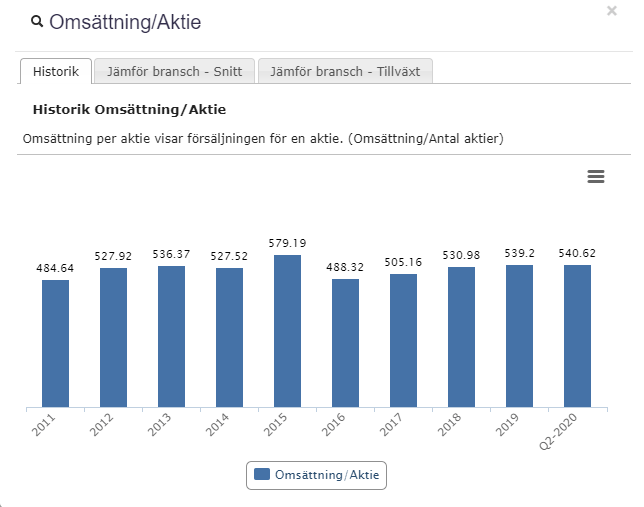Click the blue legend color swatch
Image resolution: width=644 pixels, height=507 pixels.
click(262, 475)
